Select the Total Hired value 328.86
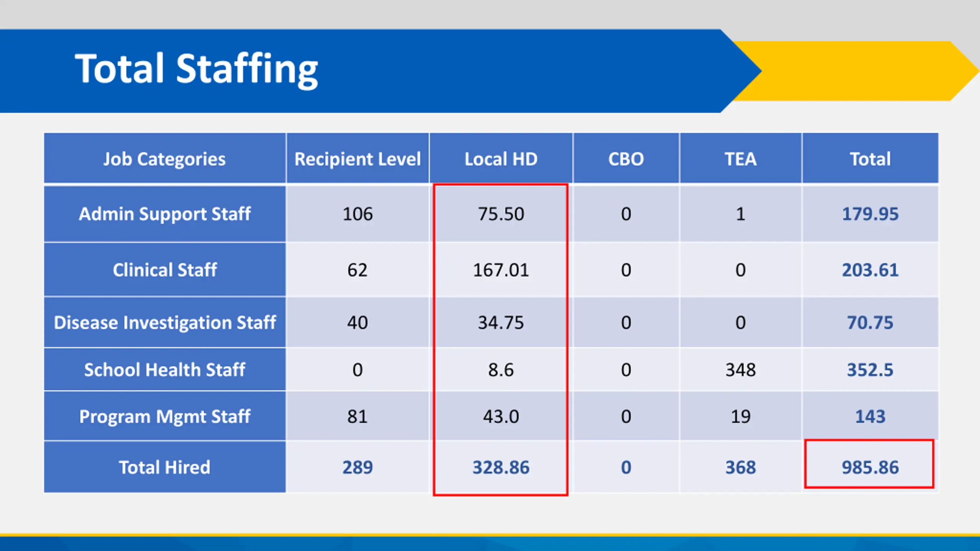This screenshot has width=980, height=551. 501,467
